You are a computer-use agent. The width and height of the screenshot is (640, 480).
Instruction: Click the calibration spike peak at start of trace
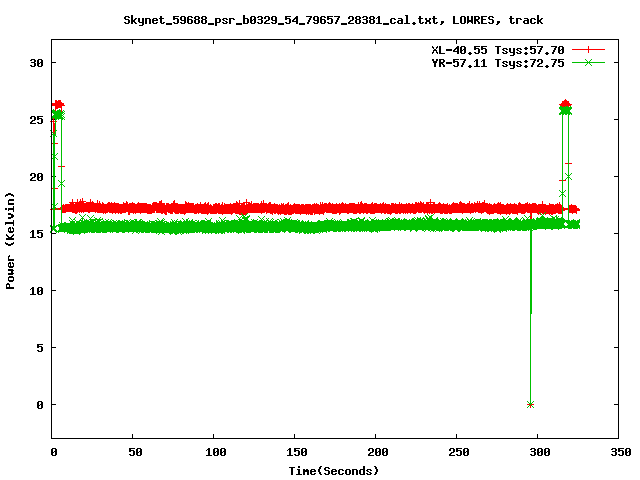coord(58,109)
